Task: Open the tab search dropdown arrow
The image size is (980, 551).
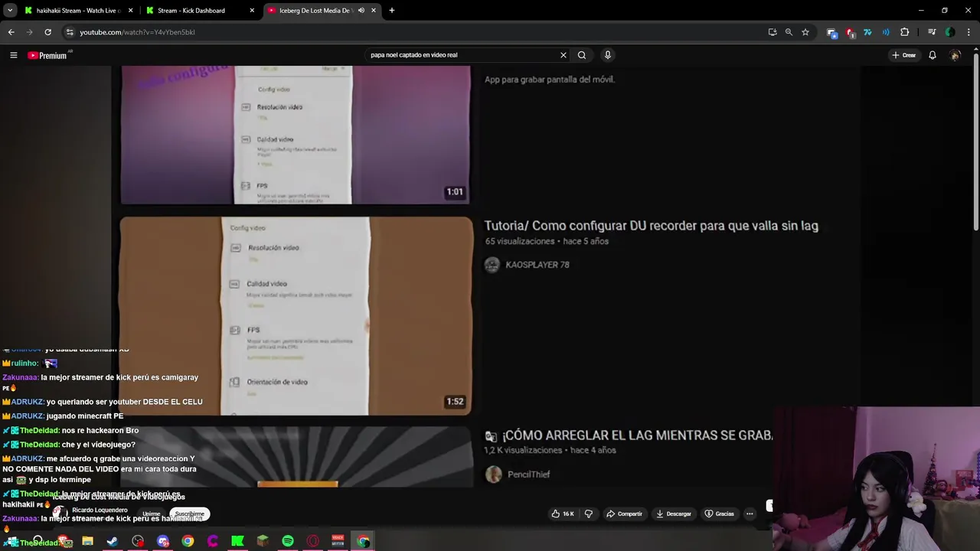Action: tap(10, 11)
